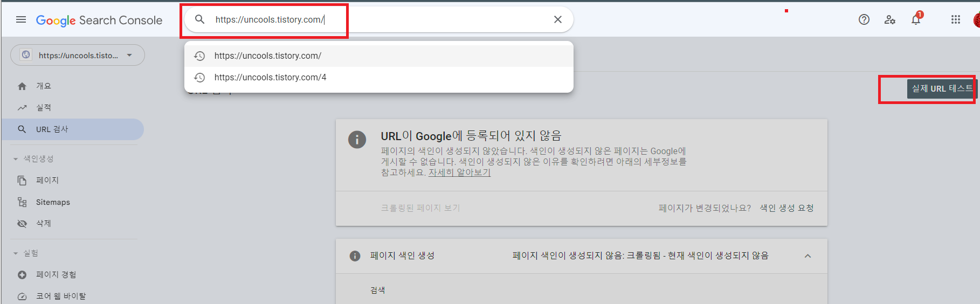Viewport: 980px width, 304px height.
Task: Click the sitemap tree icon
Action: [22, 202]
